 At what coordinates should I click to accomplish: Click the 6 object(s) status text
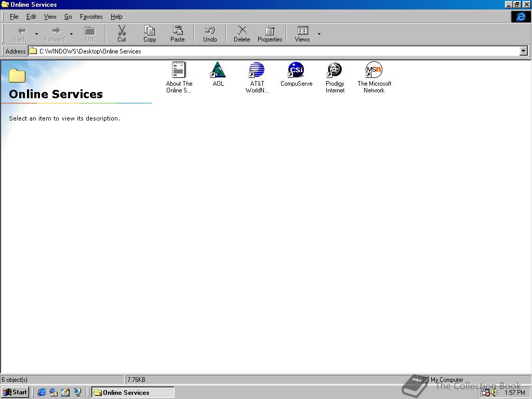[x=14, y=380]
